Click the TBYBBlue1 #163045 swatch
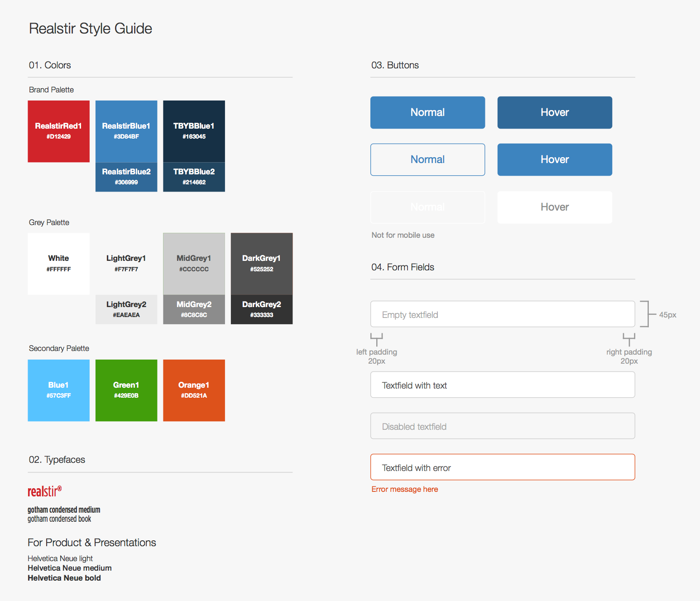This screenshot has width=700, height=601. pos(194,131)
